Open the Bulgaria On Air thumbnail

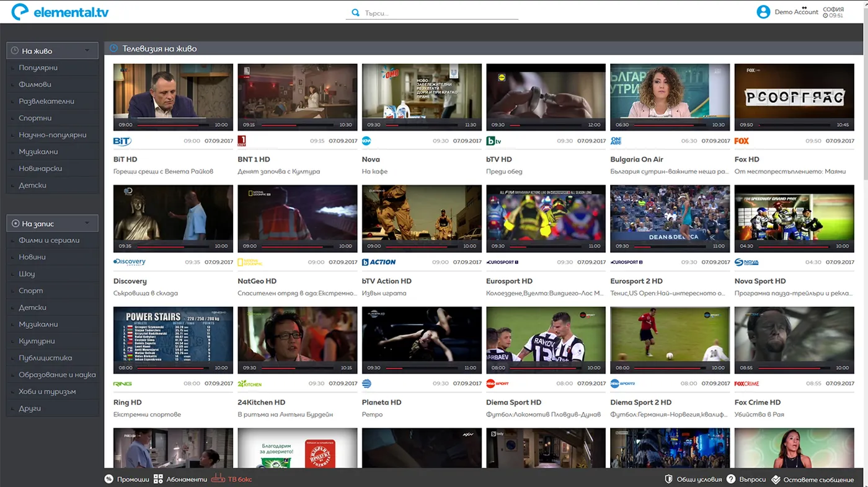[x=670, y=97]
